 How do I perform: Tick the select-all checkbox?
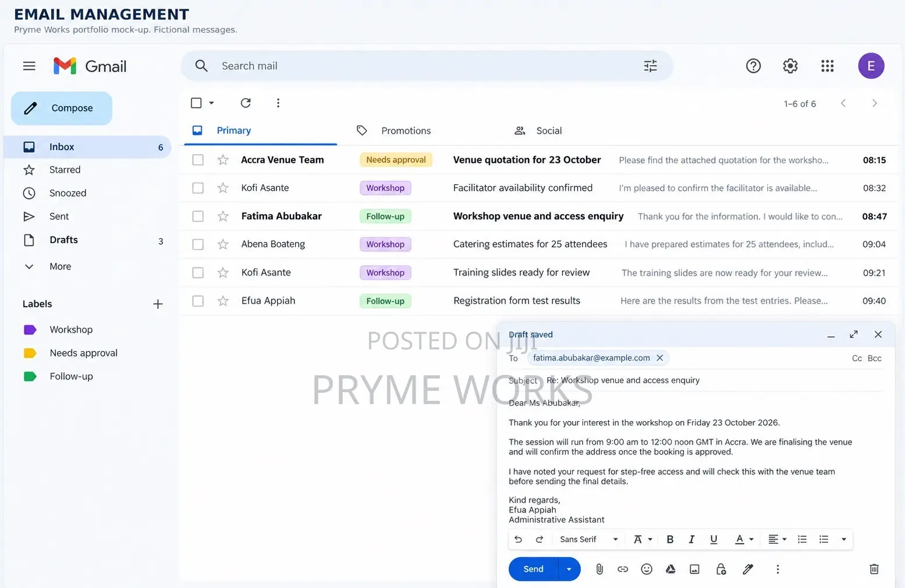pos(196,103)
